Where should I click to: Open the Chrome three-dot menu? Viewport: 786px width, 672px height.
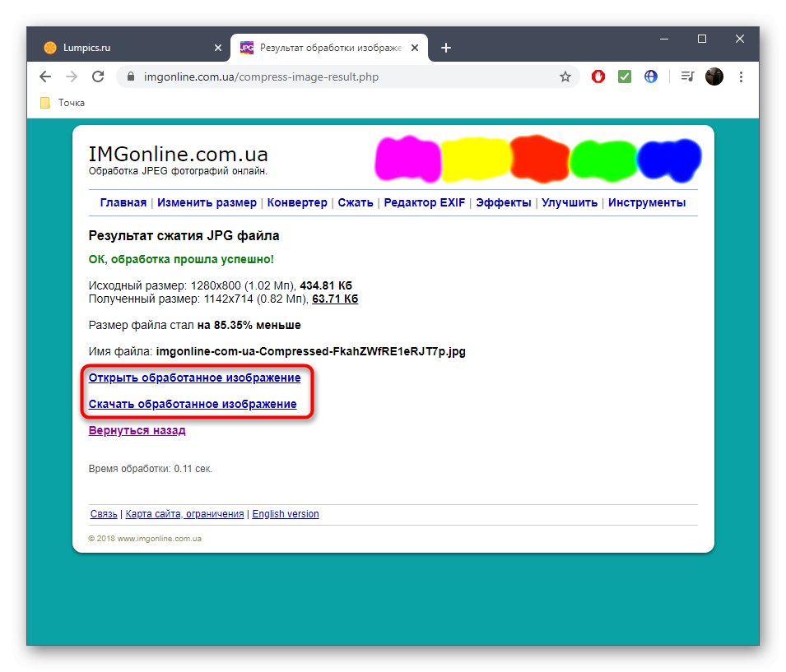click(x=742, y=76)
